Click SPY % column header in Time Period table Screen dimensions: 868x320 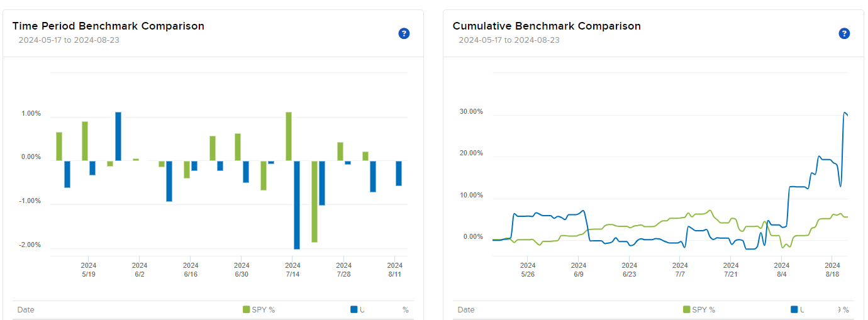263,310
